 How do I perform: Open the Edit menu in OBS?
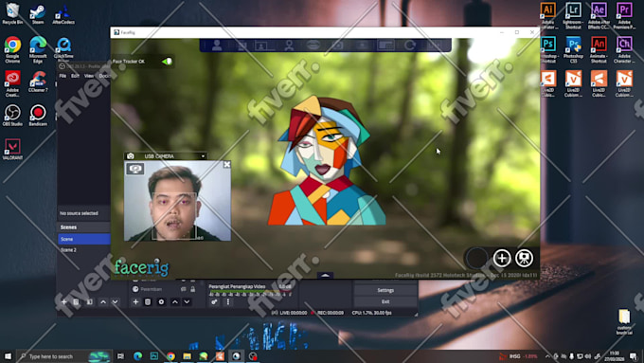[x=75, y=76]
